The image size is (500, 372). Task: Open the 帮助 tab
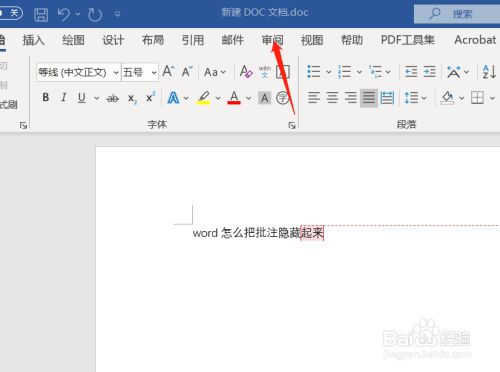pyautogui.click(x=352, y=40)
